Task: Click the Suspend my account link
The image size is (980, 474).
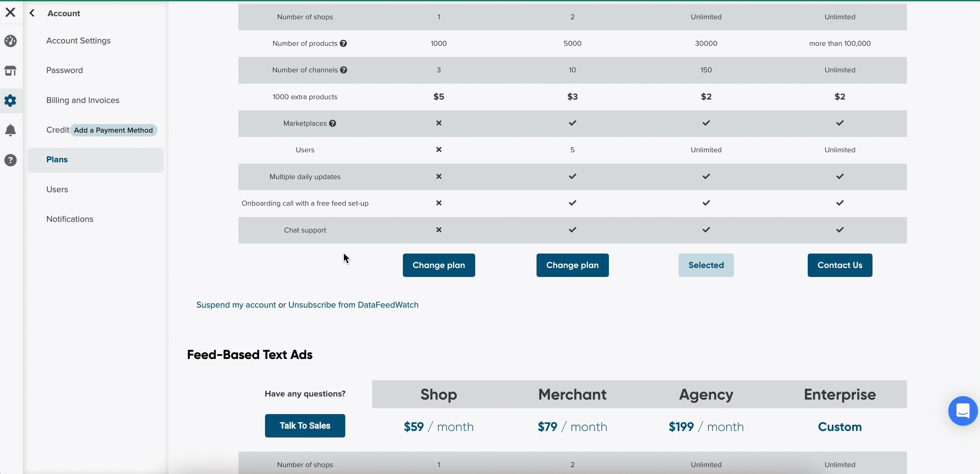Action: tap(236, 305)
